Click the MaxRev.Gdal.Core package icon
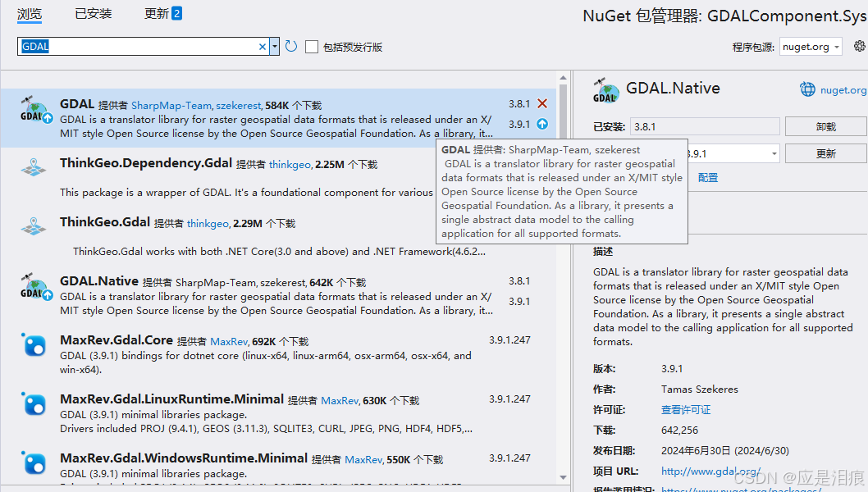Screen dimensions: 868x492 coord(34,346)
